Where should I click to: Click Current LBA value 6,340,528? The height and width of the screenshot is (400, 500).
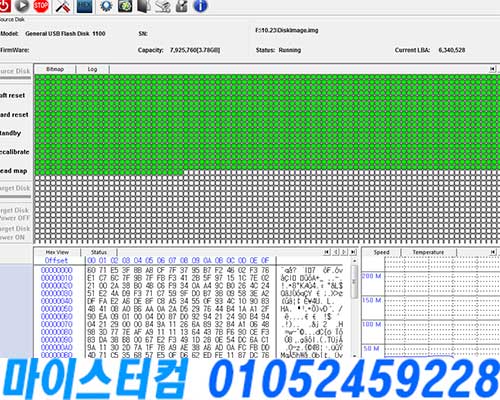point(452,50)
